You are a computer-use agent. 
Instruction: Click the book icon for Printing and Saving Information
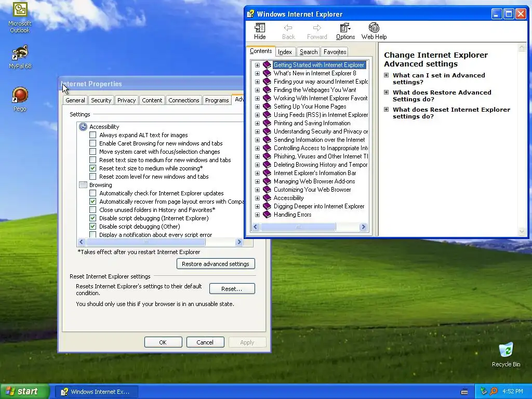click(x=267, y=123)
